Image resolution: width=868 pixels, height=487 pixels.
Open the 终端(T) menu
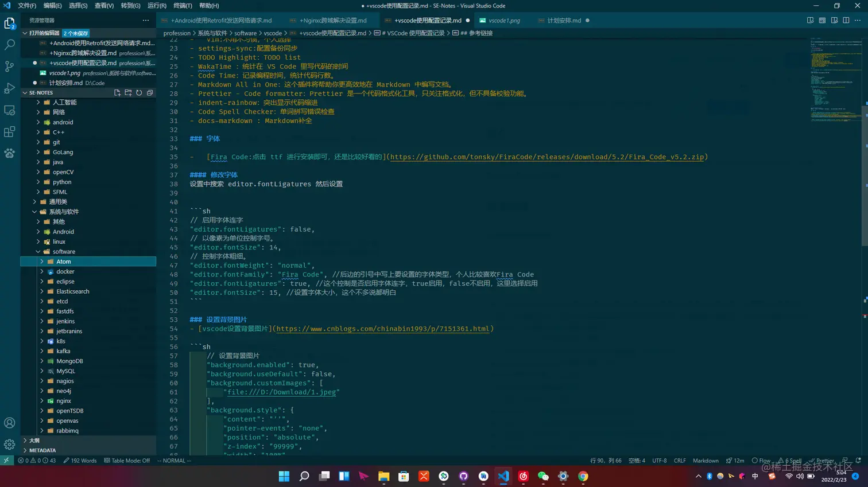(183, 6)
